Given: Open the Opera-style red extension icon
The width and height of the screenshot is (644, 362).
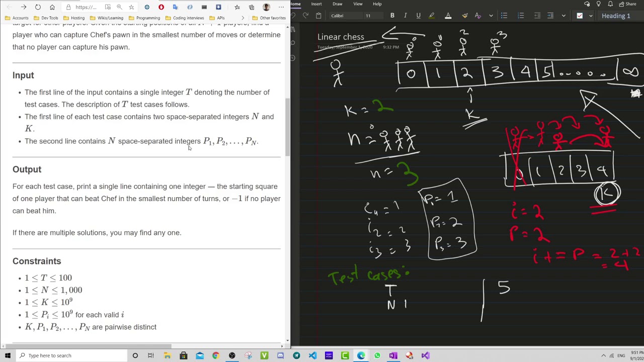Looking at the screenshot, I should [x=161, y=7].
